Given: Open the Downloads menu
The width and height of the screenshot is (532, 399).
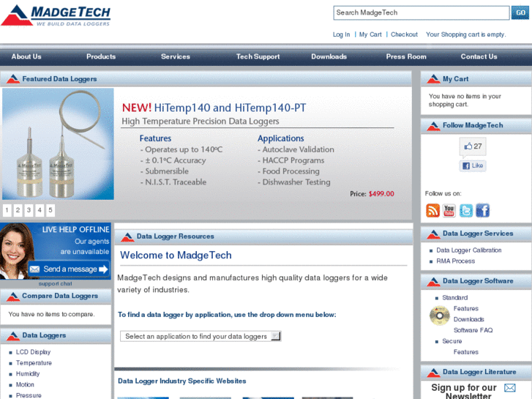Looking at the screenshot, I should [x=329, y=56].
